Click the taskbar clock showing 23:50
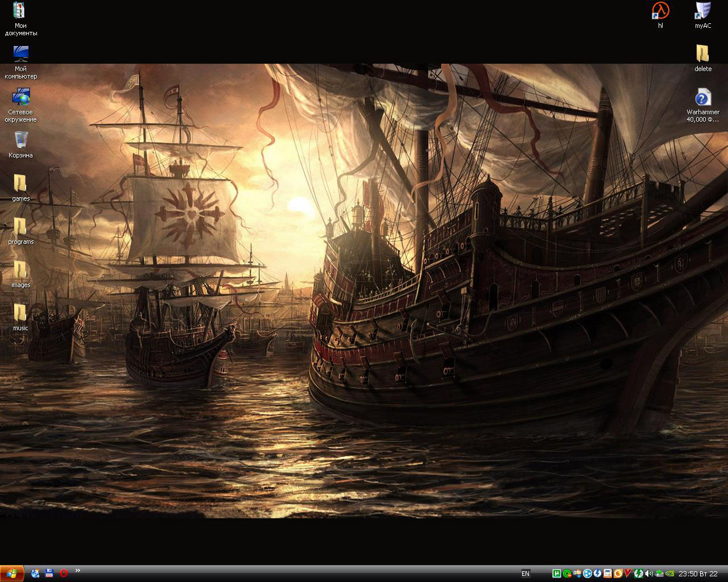Screen dimensions: 728x582 click(698, 574)
